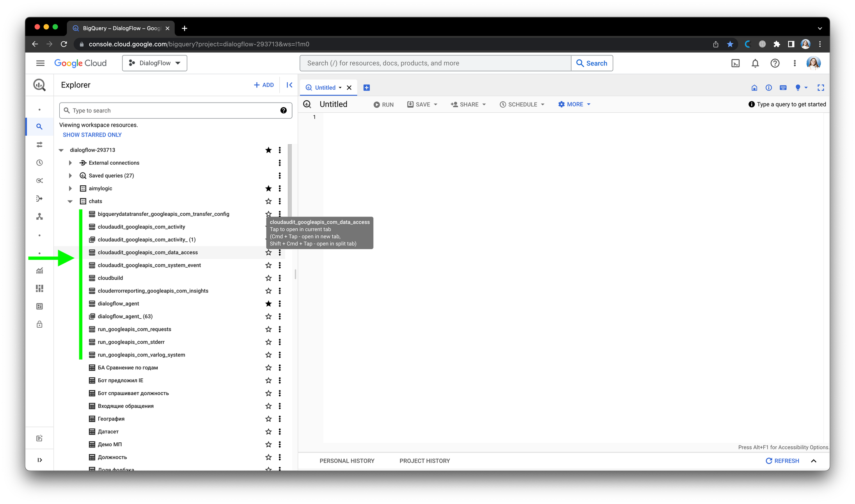Expand the aimylogic dataset
Screen dimensions: 855x504
70,188
